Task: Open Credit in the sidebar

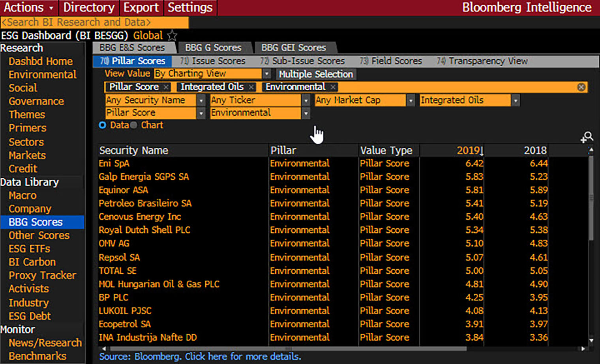Action: (x=23, y=169)
